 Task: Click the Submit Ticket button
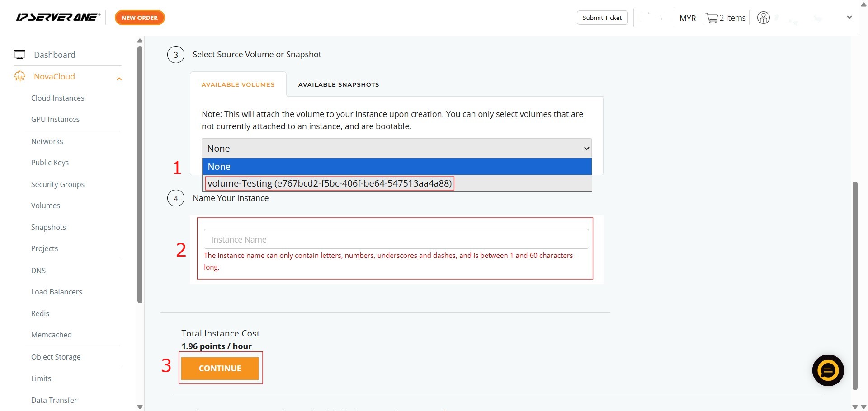[x=602, y=18]
